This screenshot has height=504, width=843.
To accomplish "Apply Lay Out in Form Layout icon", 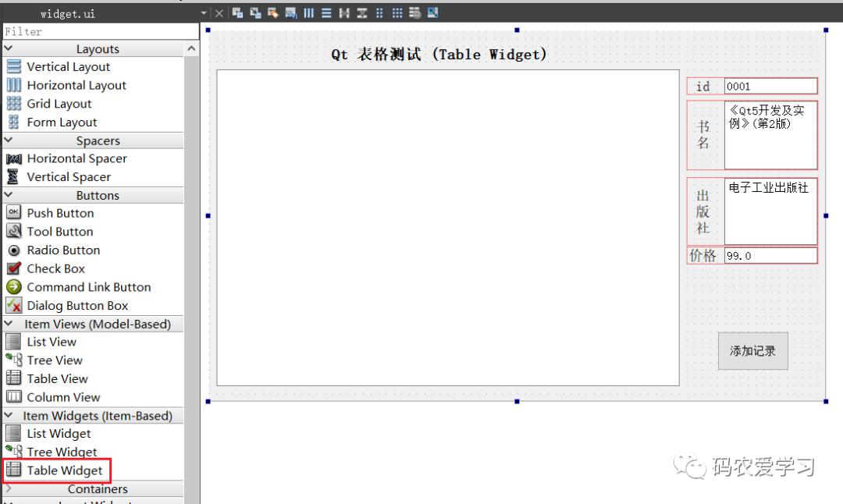I will point(379,13).
